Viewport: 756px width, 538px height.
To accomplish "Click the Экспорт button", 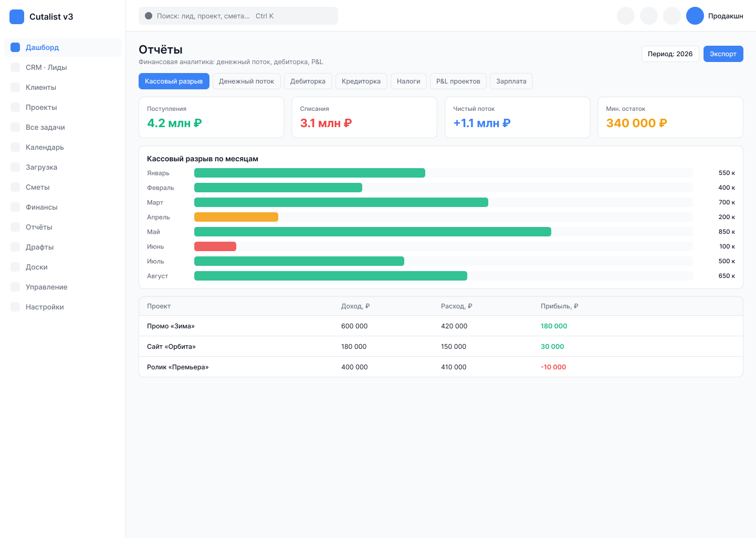I will coord(723,54).
